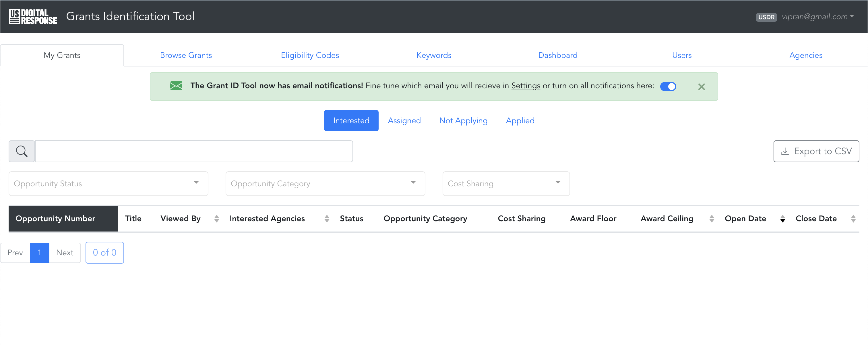Click the sort arrows on Viewed By column
This screenshot has height=353, width=868.
click(217, 218)
